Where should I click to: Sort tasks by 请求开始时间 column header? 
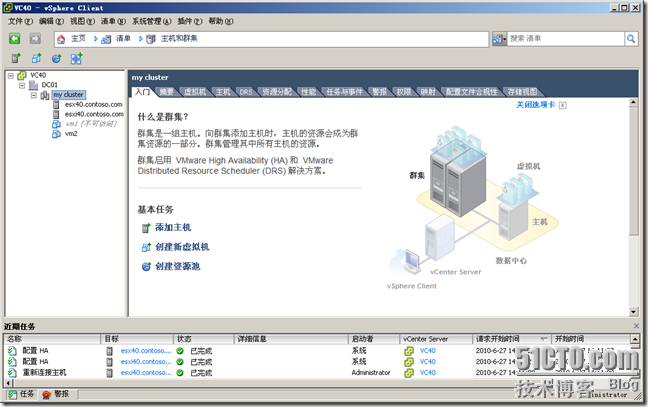coord(511,339)
